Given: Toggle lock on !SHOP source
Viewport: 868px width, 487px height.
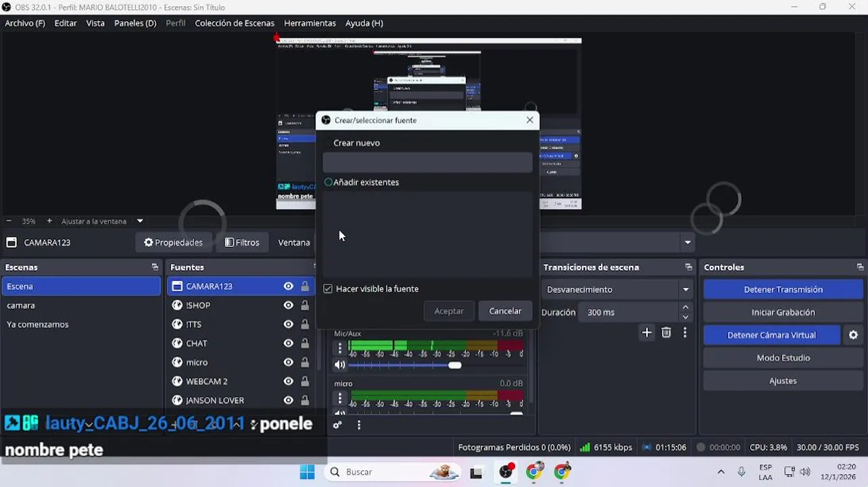Looking at the screenshot, I should coord(305,305).
